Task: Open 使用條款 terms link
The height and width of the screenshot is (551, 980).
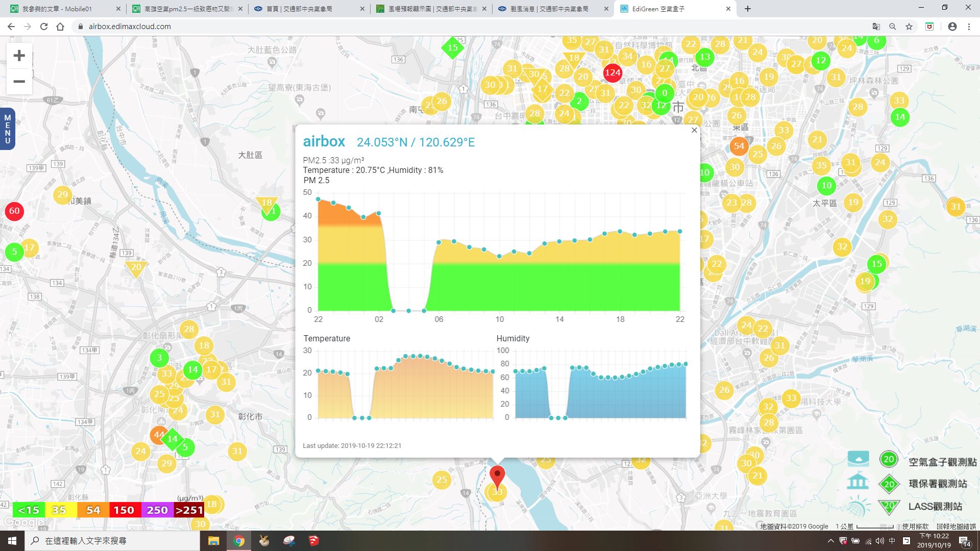Action: tap(916, 526)
